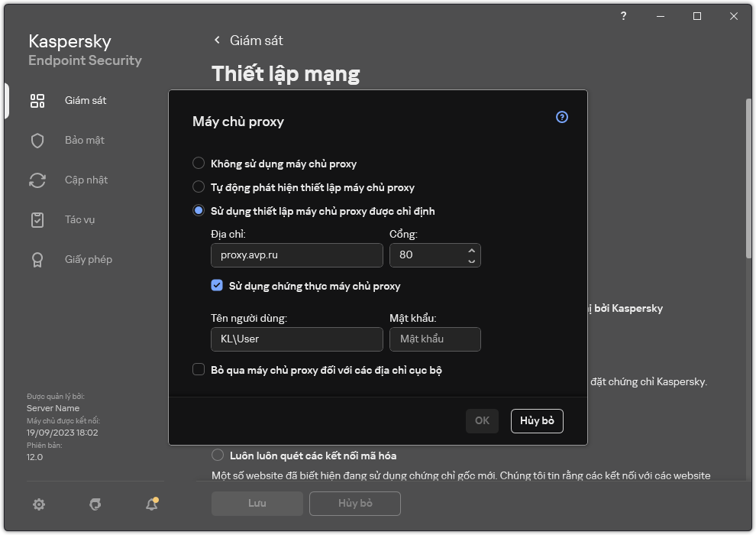Open the notifications bell icon
Image resolution: width=756 pixels, height=535 pixels.
[151, 504]
